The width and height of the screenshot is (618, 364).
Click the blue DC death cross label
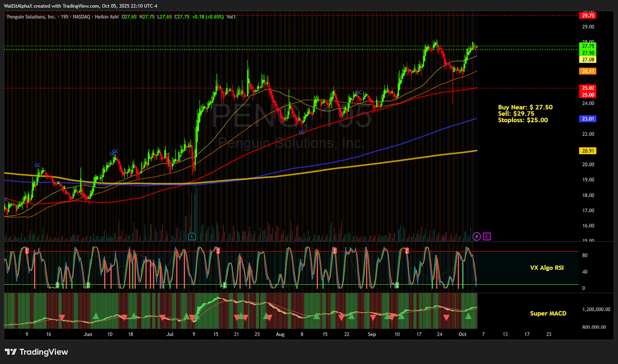[301, 132]
